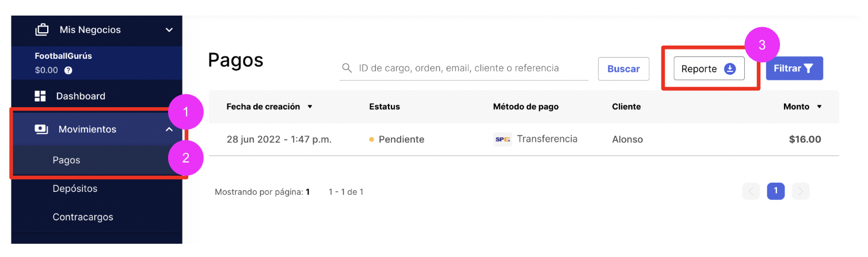Screen dimensions: 868x257
Task: Select page 1 in pagination
Action: pyautogui.click(x=776, y=191)
